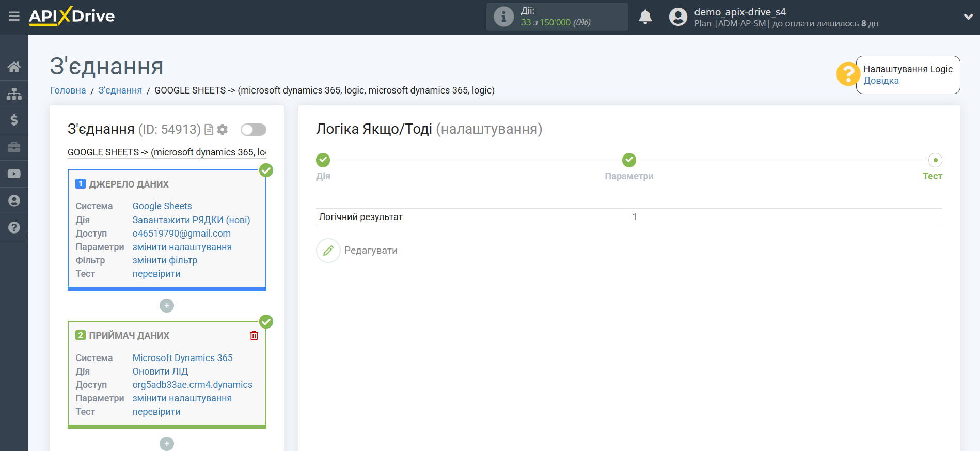Add step with plus below data receiver
The width and height of the screenshot is (980, 451).
click(x=167, y=444)
